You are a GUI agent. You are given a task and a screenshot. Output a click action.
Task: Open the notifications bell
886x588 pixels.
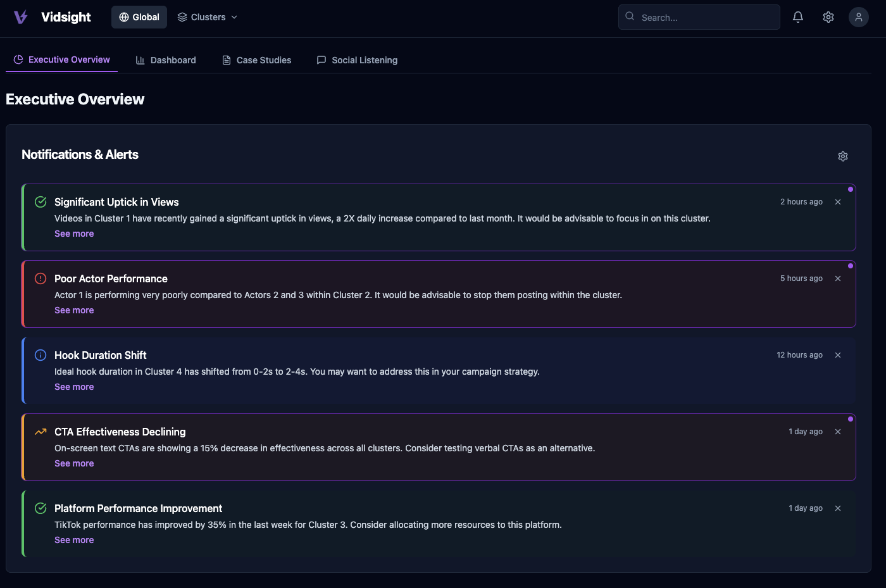798,17
